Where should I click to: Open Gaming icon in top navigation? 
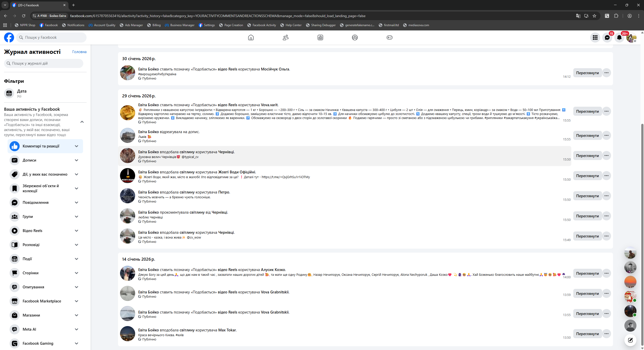point(389,37)
